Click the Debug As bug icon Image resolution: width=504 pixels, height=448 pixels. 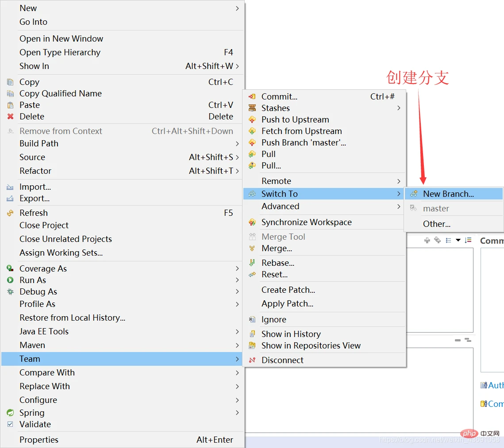(x=10, y=291)
